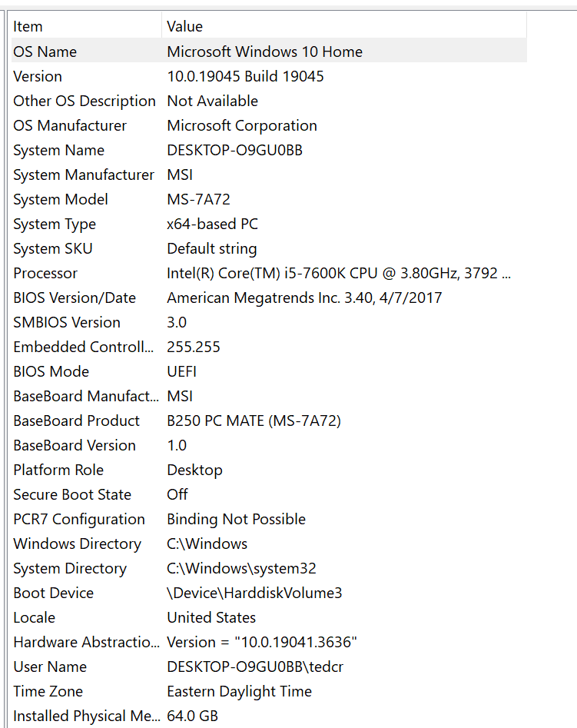The height and width of the screenshot is (728, 577).
Task: Select the Boot Device row
Action: click(269, 593)
